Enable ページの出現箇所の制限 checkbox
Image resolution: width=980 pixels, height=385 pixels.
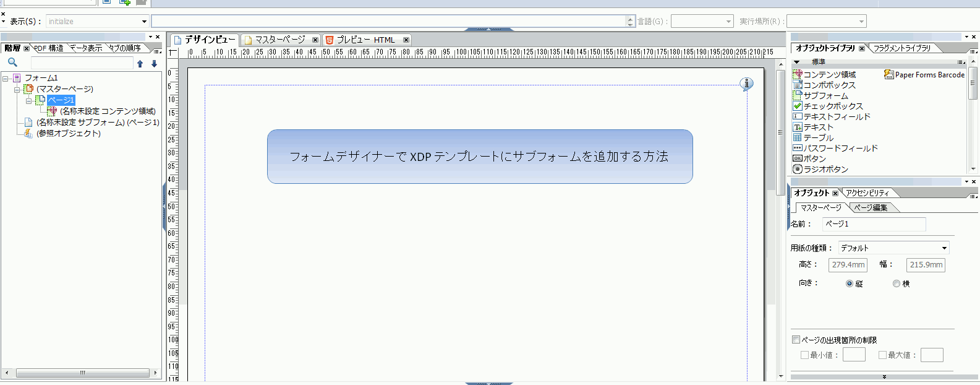(x=796, y=340)
